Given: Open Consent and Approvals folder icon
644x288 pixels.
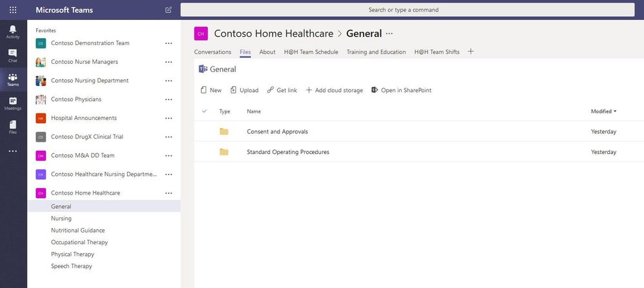Looking at the screenshot, I should tap(224, 131).
